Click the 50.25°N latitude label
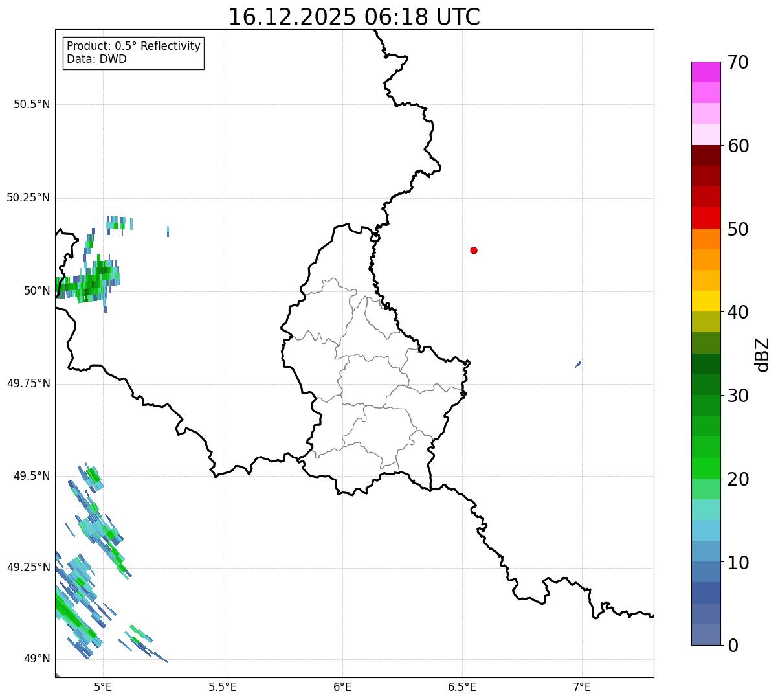This screenshot has height=700, width=778. click(x=28, y=198)
